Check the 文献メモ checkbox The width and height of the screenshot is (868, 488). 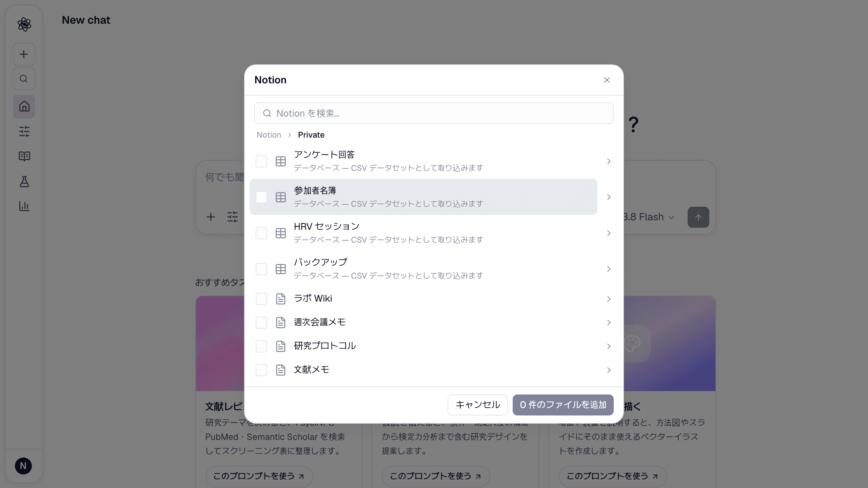click(x=261, y=370)
